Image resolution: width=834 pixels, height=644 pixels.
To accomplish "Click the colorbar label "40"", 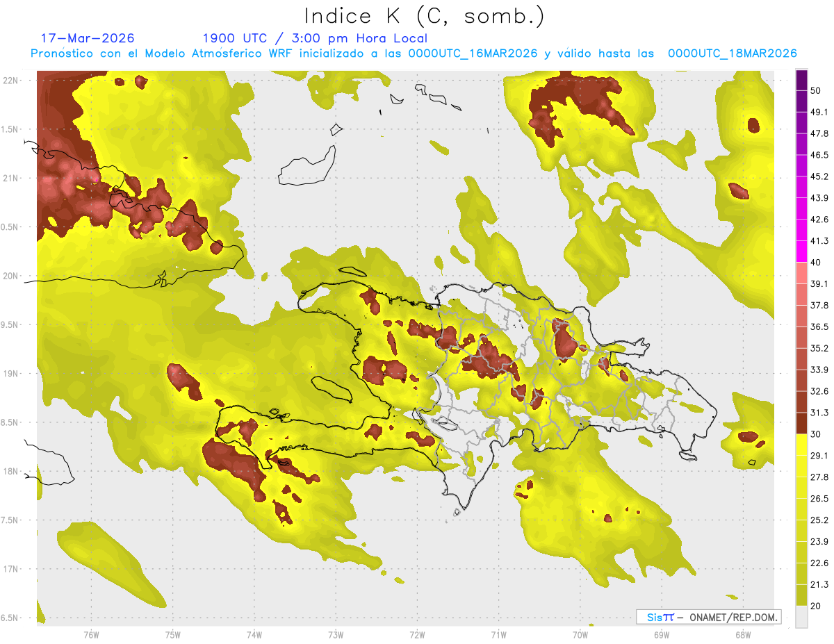I will click(x=816, y=263).
